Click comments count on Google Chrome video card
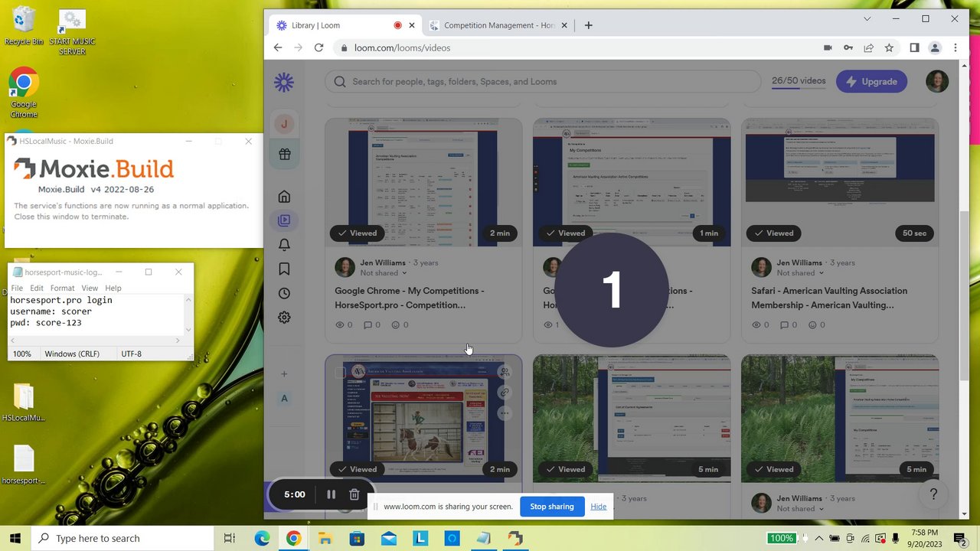The image size is (980, 551). [372, 324]
